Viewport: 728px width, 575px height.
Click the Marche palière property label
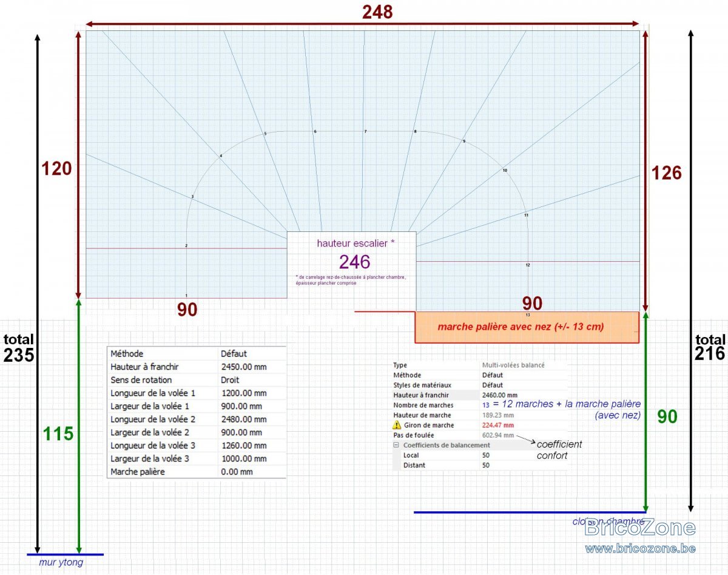[137, 472]
